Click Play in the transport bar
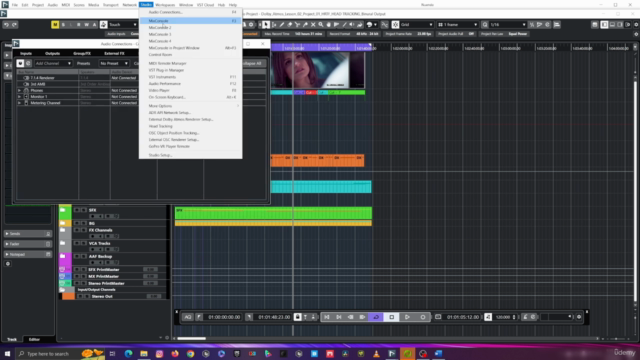Image resolution: width=640 pixels, height=360 pixels. [407, 317]
